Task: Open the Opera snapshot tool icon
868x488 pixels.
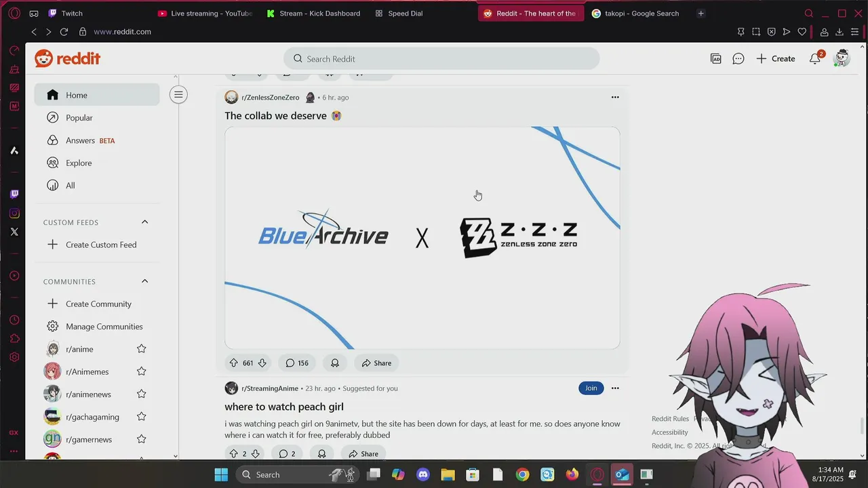Action: click(x=756, y=32)
